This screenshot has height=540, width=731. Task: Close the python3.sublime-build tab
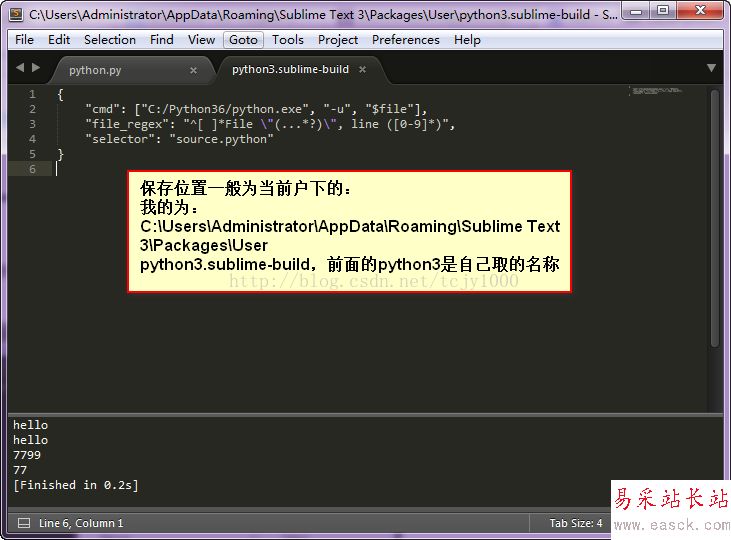[362, 69]
